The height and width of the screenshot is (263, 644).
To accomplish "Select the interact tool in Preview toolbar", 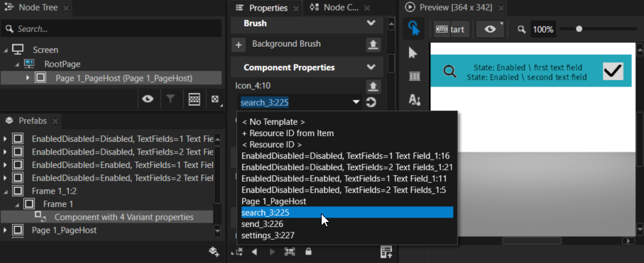I will tap(413, 29).
